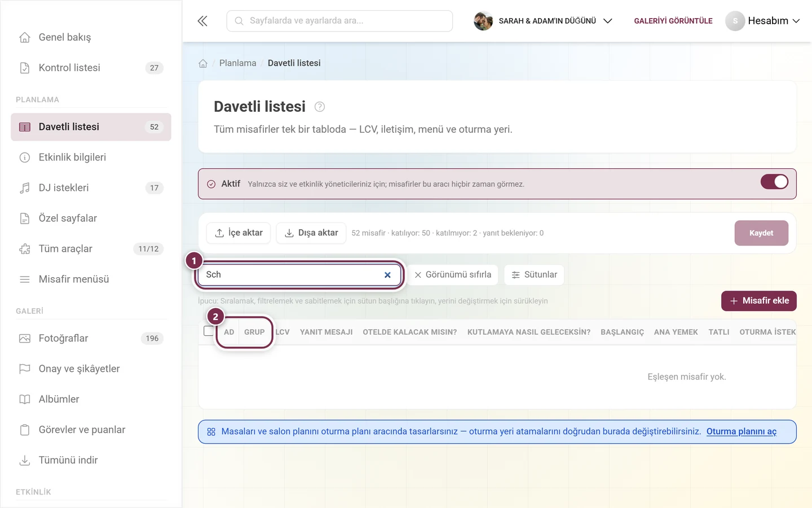Select Misafir menüsü in the sidebar
Viewport: 812px width, 508px height.
click(91, 279)
